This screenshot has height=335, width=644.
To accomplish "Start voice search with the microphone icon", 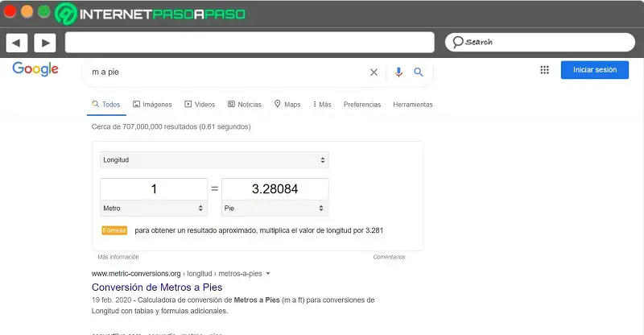I will 398,72.
